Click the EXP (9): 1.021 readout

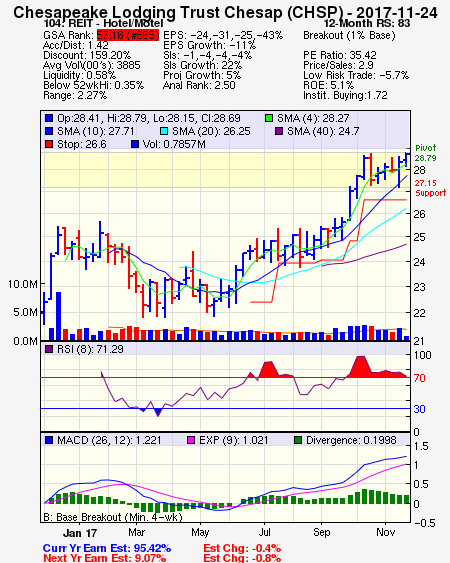[x=233, y=440]
